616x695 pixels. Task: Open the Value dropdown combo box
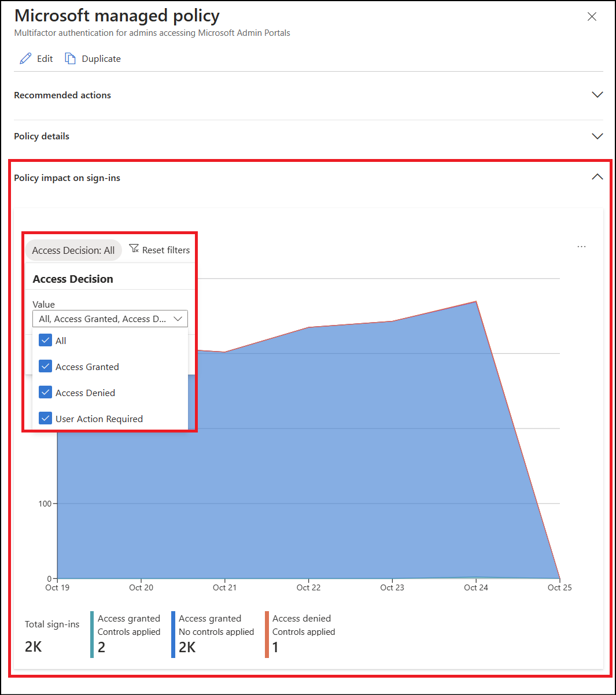(x=110, y=319)
